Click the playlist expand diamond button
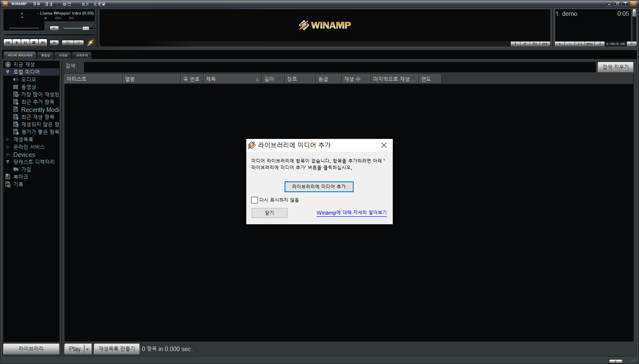This screenshot has height=364, width=639. coord(632,44)
